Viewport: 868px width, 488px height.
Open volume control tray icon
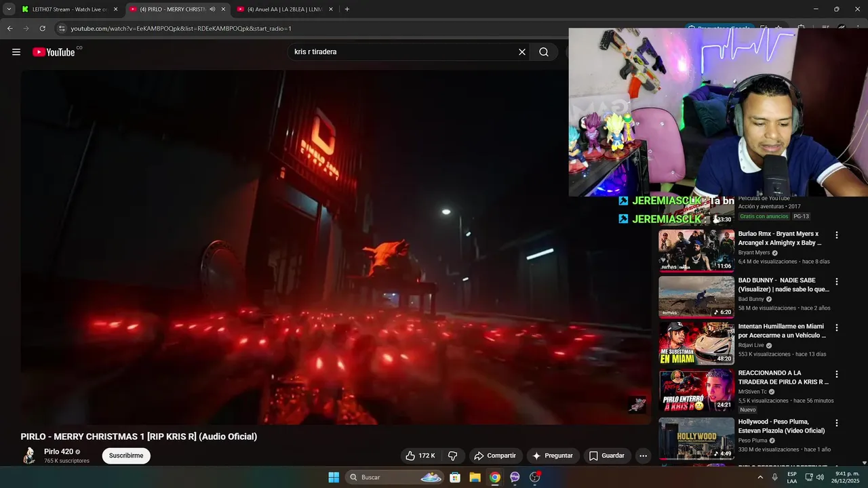(x=820, y=477)
